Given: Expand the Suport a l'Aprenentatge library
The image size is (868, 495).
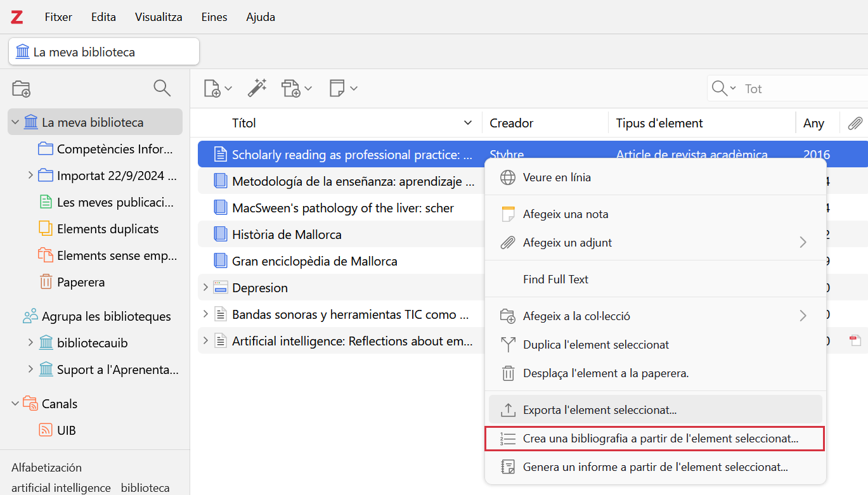Looking at the screenshot, I should 30,370.
